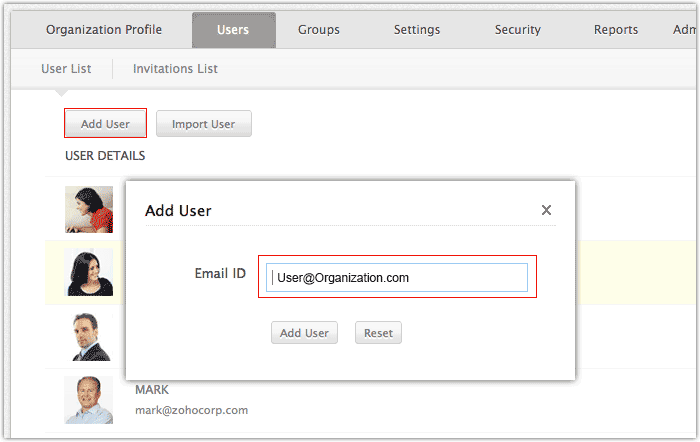
Task: Open the Invitations List sub-tab
Action: pyautogui.click(x=175, y=69)
